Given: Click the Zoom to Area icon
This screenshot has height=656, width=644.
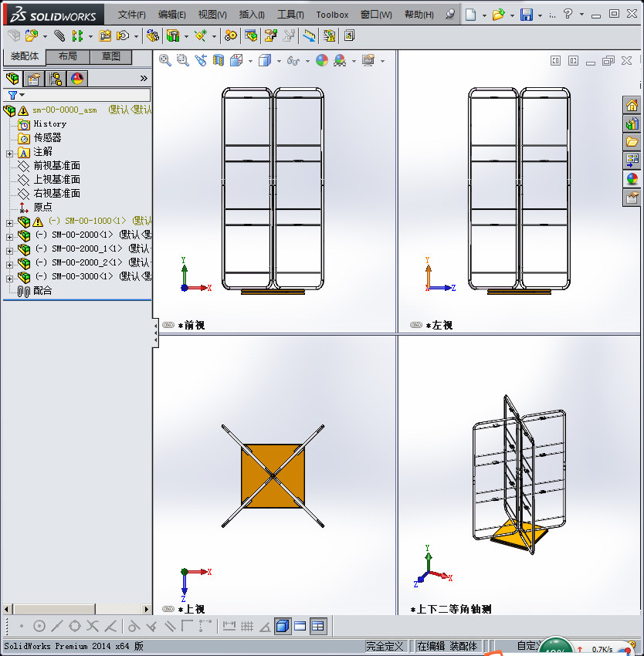Looking at the screenshot, I should coord(182,61).
